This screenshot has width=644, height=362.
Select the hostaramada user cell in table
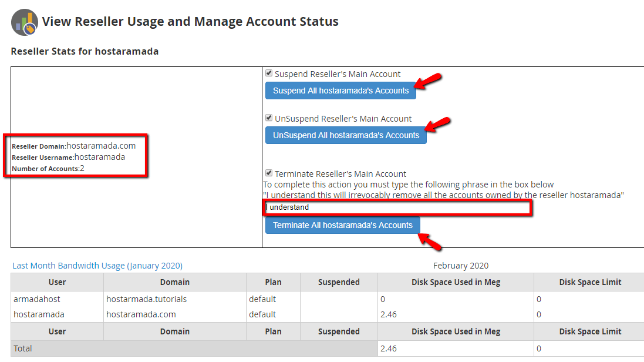[57, 314]
